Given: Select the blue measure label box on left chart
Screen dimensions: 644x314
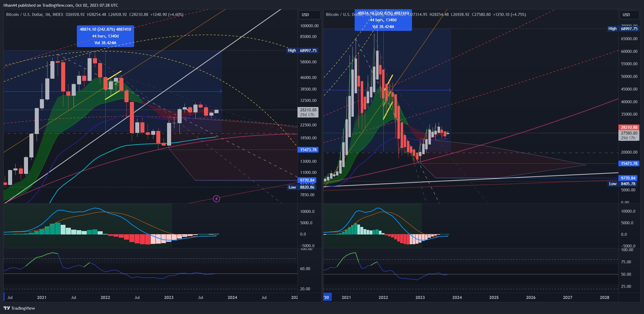Looking at the screenshot, I should pyautogui.click(x=105, y=36).
